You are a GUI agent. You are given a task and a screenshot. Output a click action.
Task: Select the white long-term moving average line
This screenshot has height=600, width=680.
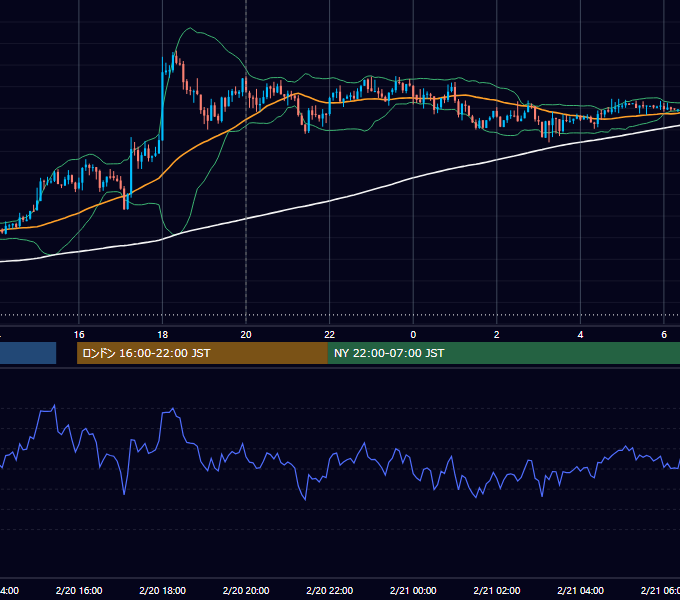click(x=330, y=201)
